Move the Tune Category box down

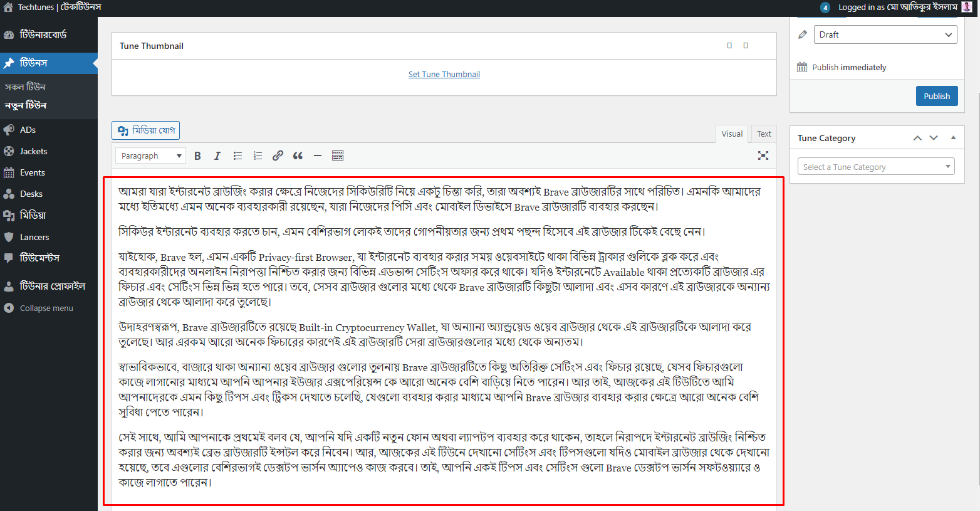(x=934, y=137)
